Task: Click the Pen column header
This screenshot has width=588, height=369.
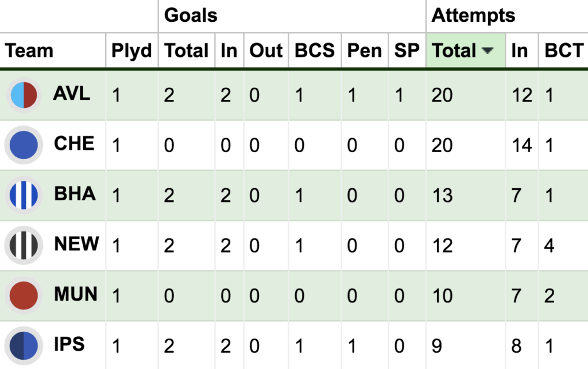Action: coord(365,51)
